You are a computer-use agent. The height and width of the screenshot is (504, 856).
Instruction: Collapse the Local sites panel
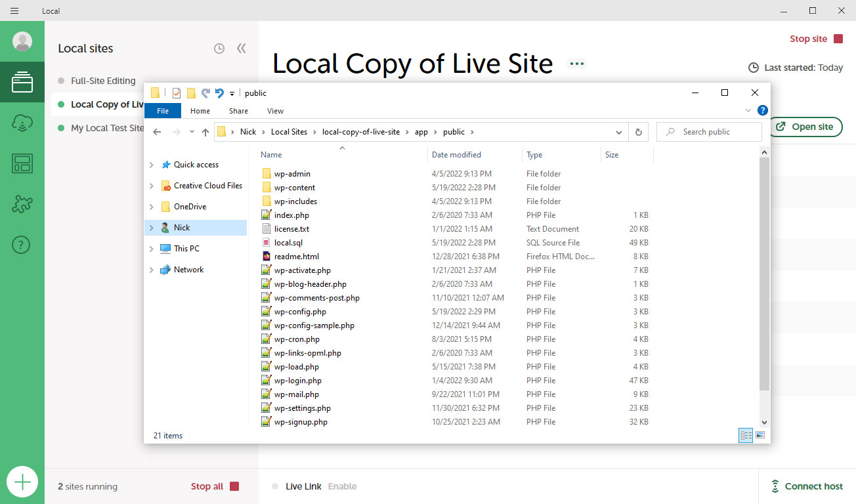pos(241,49)
